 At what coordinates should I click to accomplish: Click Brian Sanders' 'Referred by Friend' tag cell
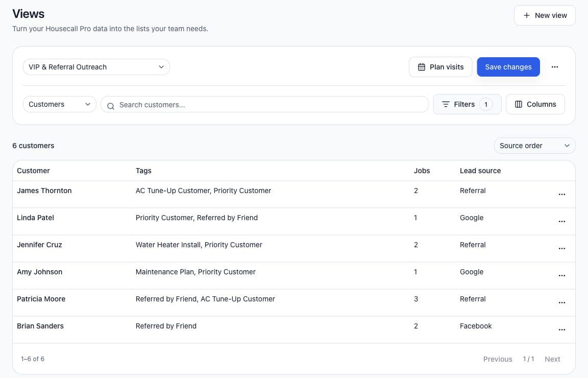(x=166, y=326)
